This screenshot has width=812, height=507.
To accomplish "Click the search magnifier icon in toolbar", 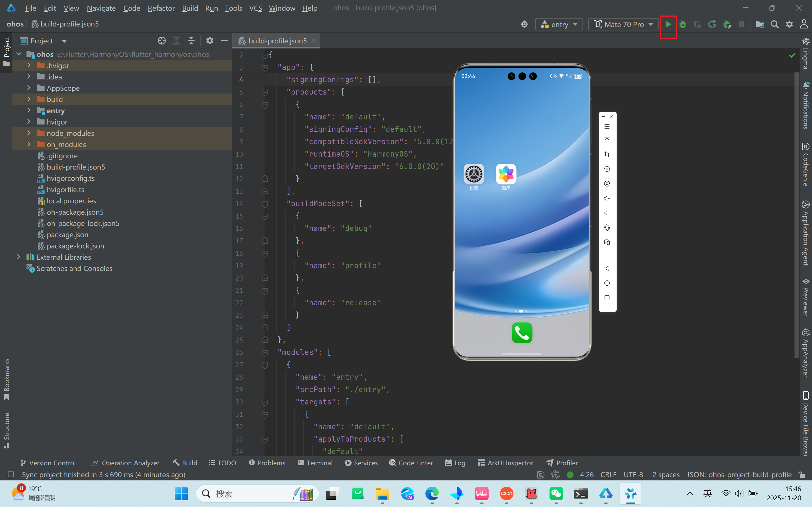I will click(775, 25).
